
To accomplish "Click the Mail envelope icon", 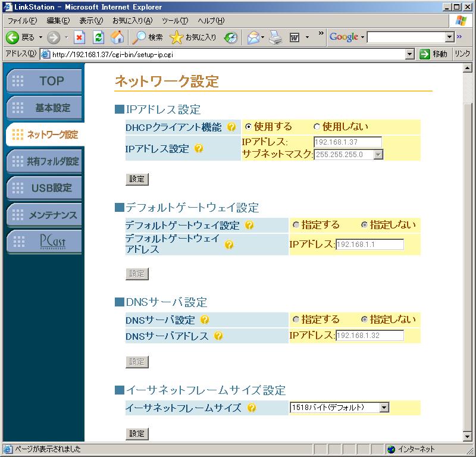I will 253,37.
